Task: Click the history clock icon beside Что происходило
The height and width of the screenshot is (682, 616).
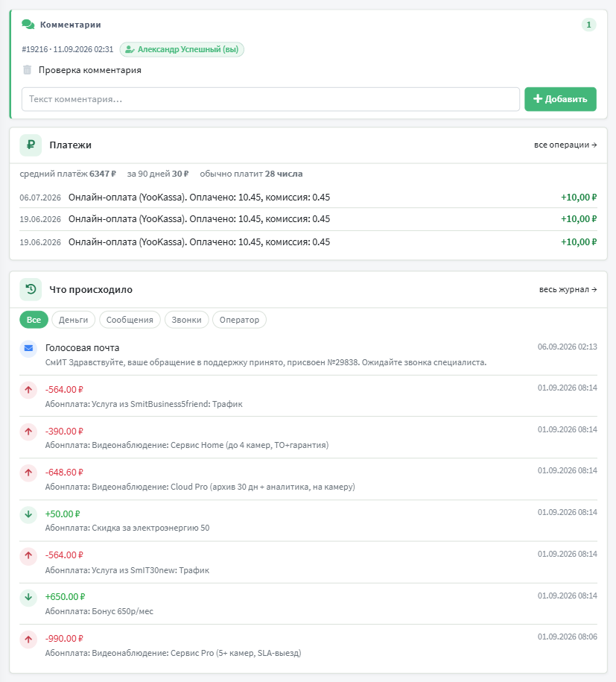Action: point(31,289)
